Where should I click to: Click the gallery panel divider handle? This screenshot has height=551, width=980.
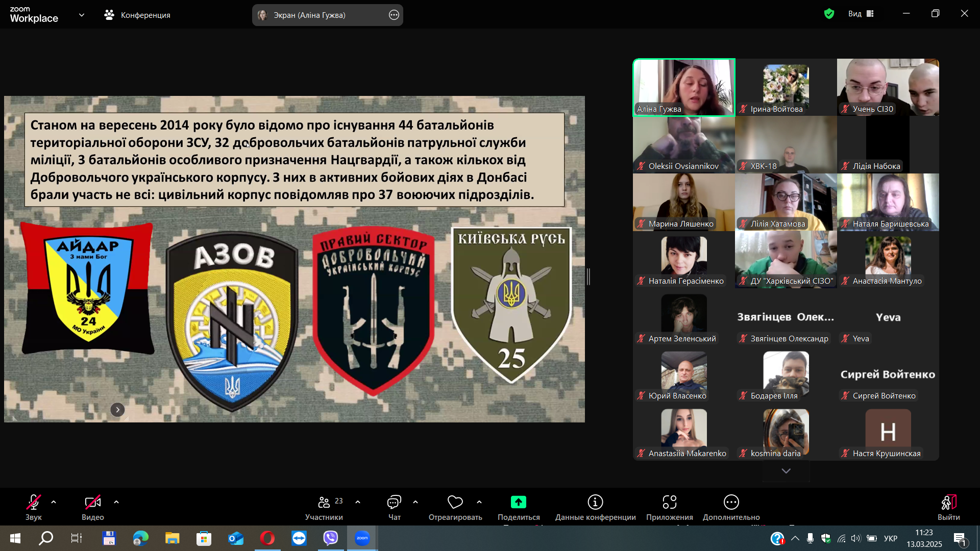[x=589, y=277]
